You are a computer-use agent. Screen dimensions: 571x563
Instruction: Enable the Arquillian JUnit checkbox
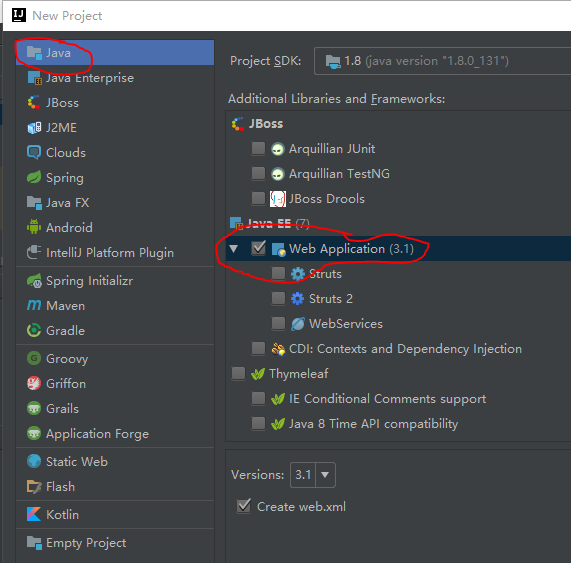[x=259, y=148]
